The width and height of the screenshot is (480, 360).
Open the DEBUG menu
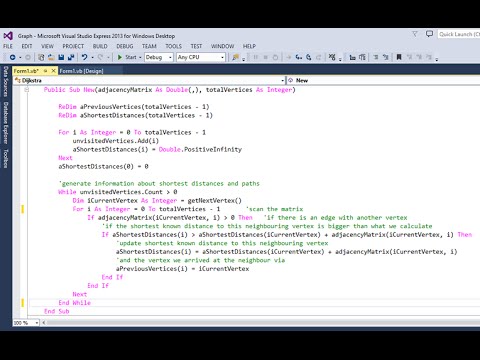coord(125,46)
